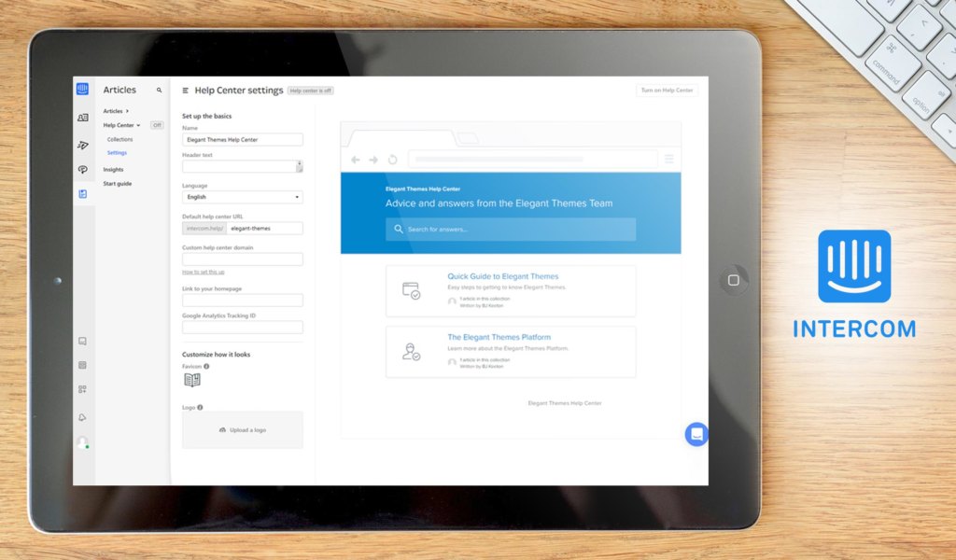Screen dimensions: 956x560
Task: Expand the Articles submenu chevron
Action: click(127, 111)
